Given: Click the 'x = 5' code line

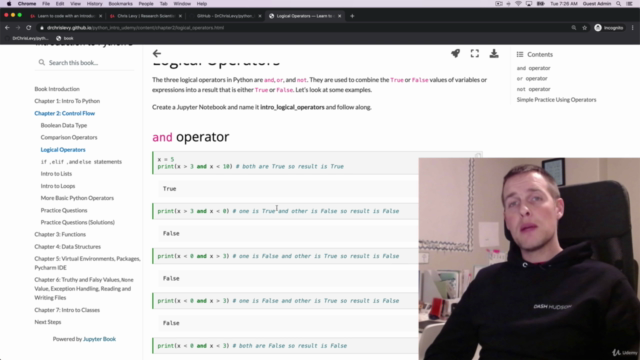Looking at the screenshot, I should tap(166, 159).
